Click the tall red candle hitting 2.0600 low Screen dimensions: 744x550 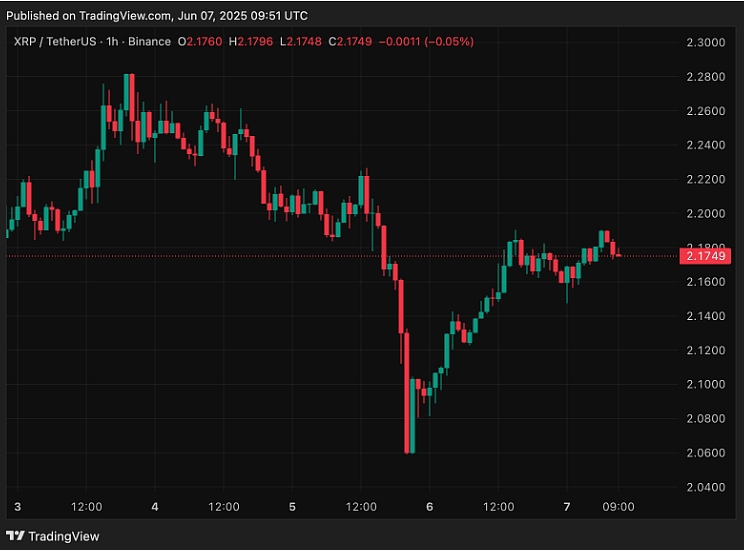point(407,392)
